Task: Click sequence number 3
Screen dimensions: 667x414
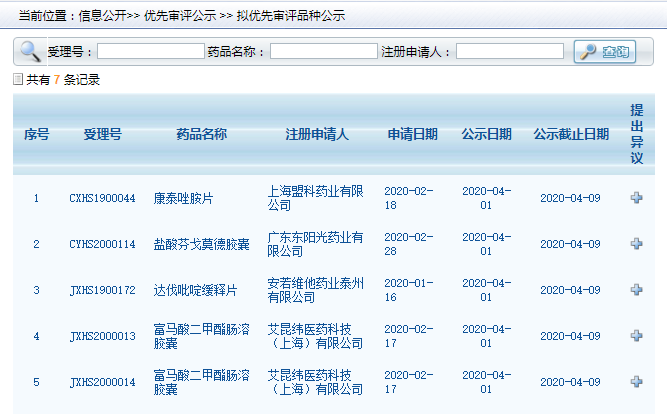Action: [x=36, y=290]
